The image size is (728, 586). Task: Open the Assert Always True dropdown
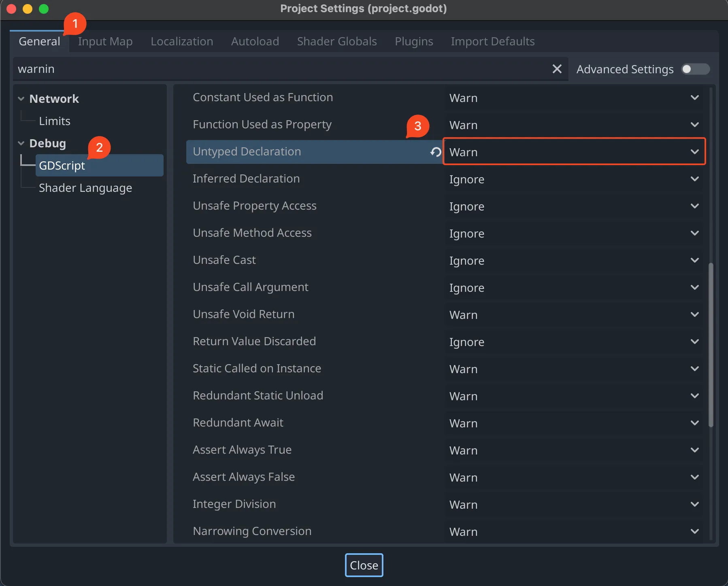574,450
